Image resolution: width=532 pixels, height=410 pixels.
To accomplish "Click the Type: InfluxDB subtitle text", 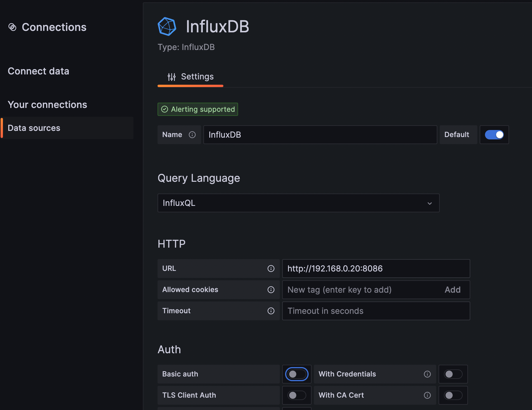I will click(x=186, y=47).
